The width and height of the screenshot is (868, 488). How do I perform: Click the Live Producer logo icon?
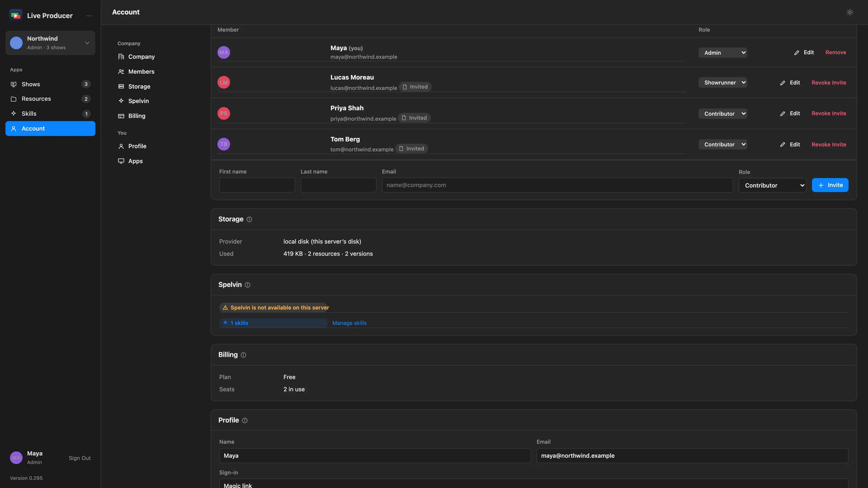click(x=16, y=16)
